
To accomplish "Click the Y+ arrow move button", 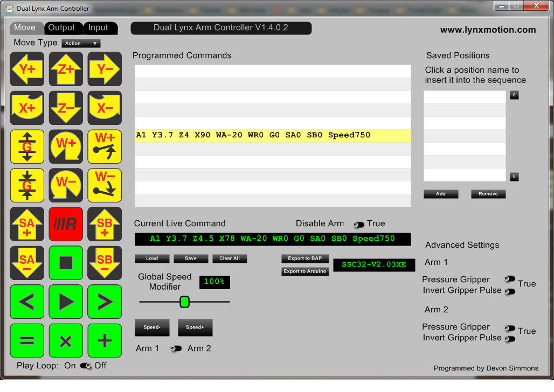I will 27,69.
